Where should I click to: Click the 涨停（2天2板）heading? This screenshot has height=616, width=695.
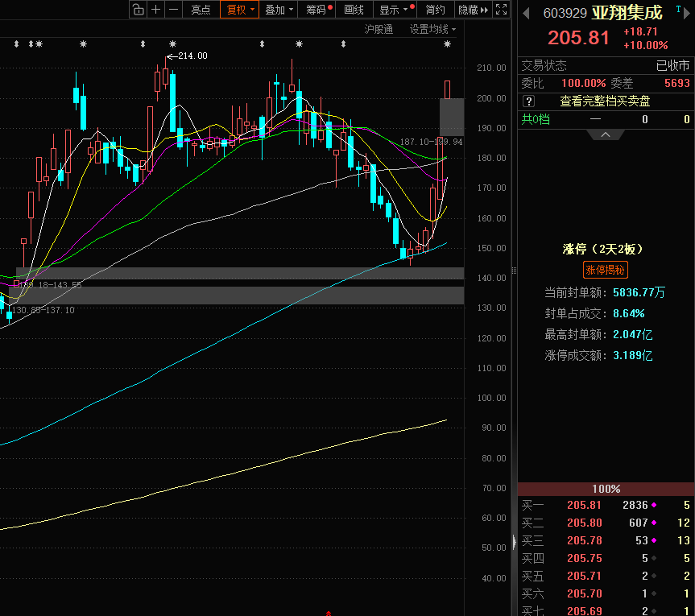coord(603,249)
